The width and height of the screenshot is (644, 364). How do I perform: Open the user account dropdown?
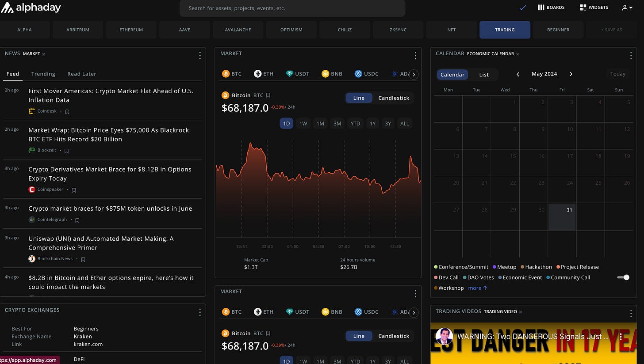(627, 8)
